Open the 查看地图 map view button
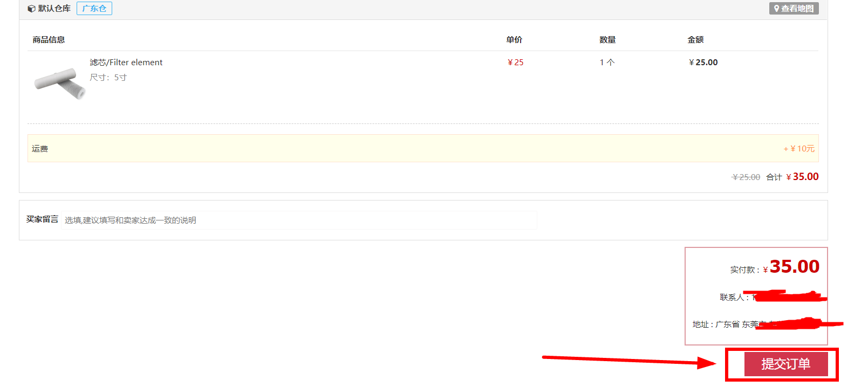This screenshot has width=868, height=387. (794, 9)
